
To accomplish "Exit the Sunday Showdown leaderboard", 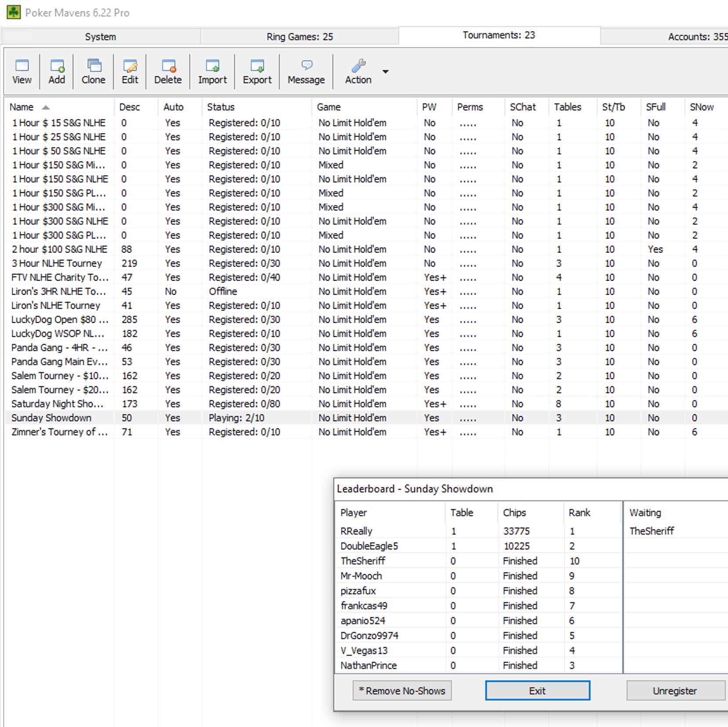I will click(x=537, y=690).
